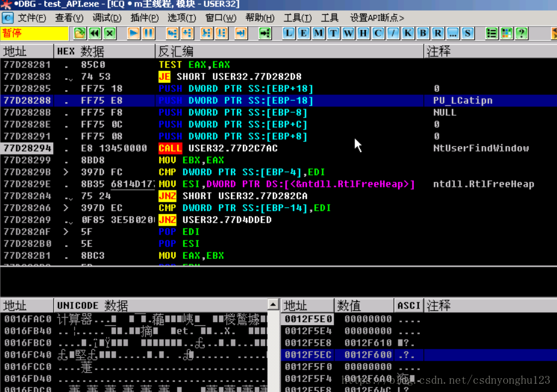Open the 选项(T) menu
Screen dimensions: 557x392
[x=181, y=18]
